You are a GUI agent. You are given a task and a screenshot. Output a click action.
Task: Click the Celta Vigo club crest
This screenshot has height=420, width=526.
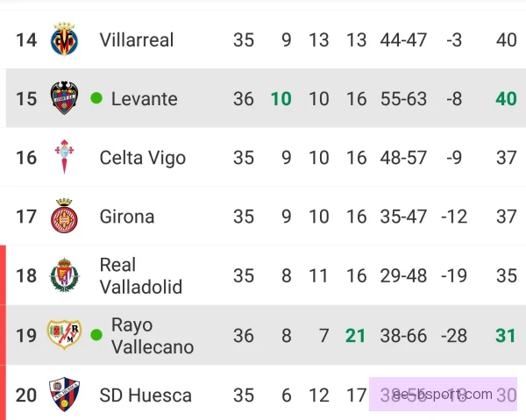click(64, 157)
